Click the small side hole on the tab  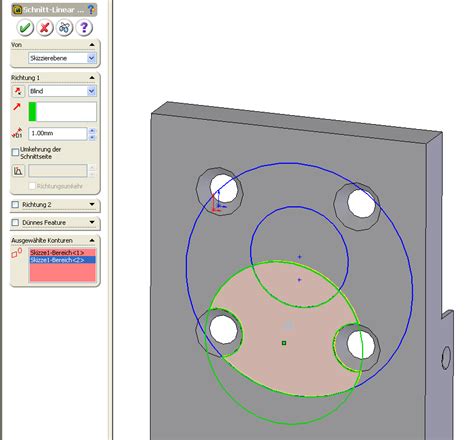coord(446,358)
